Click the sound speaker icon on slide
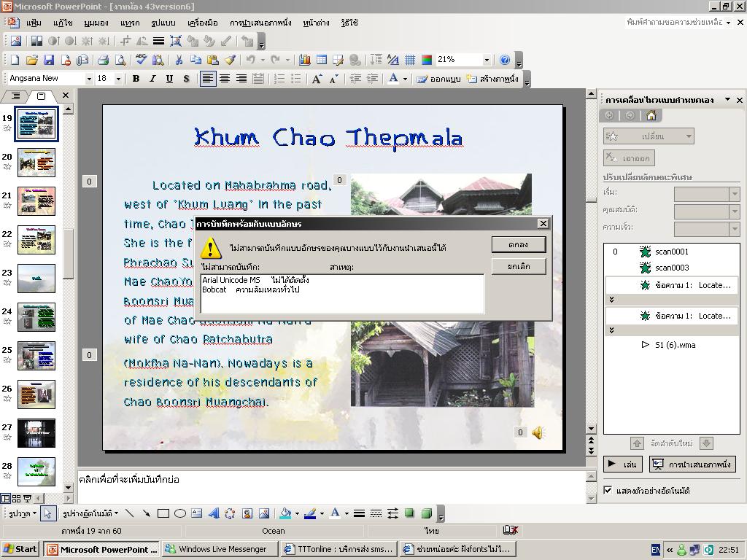This screenshot has height=560, width=747. (538, 432)
